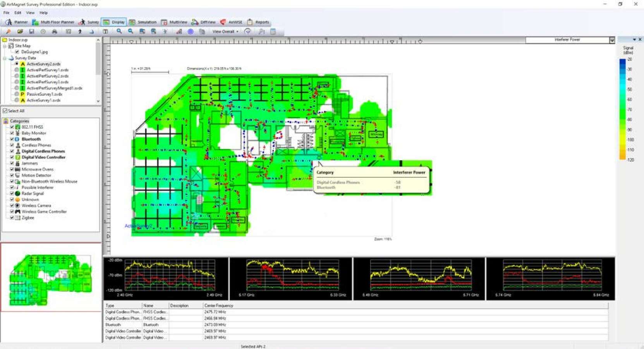The width and height of the screenshot is (644, 349).
Task: Click the Wireless Game Controller gamepad icon
Action: tap(17, 212)
